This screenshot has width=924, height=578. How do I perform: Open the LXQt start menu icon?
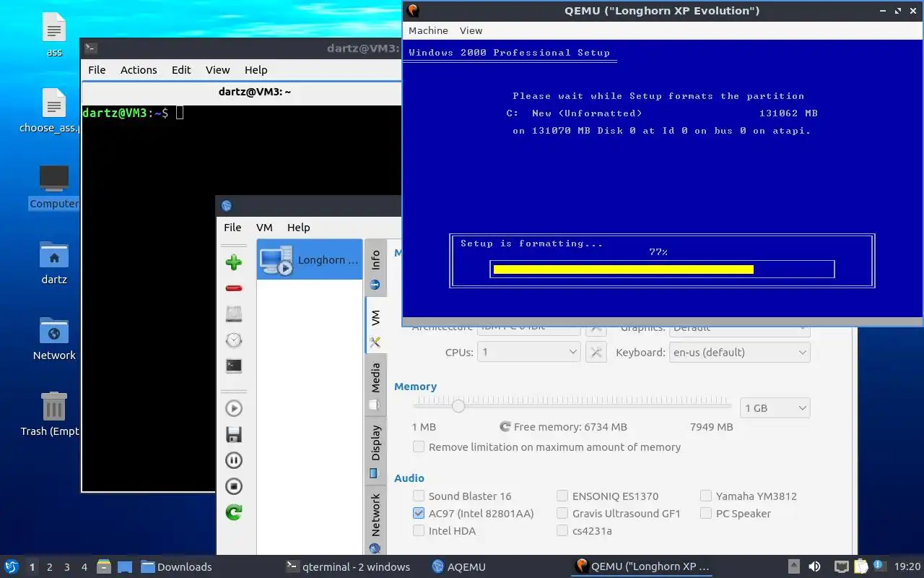click(12, 566)
